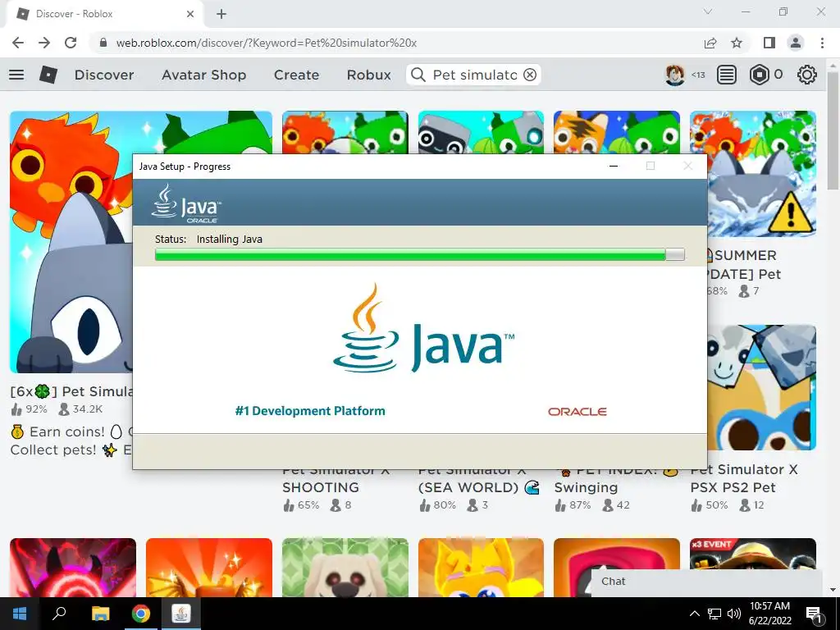The image size is (840, 630).
Task: Bookmark this page with the star icon
Action: (737, 43)
